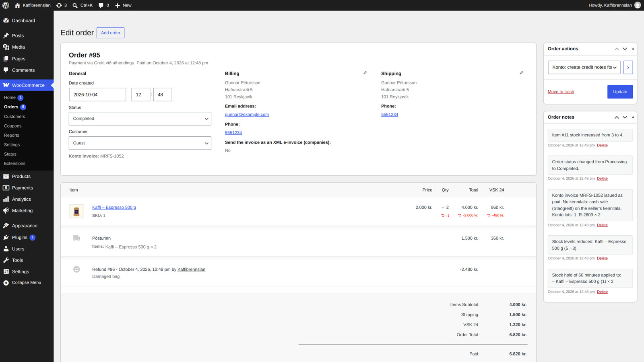The height and width of the screenshot is (362, 644).
Task: Toggle the Order actions panel collapse triangle
Action: click(x=633, y=49)
